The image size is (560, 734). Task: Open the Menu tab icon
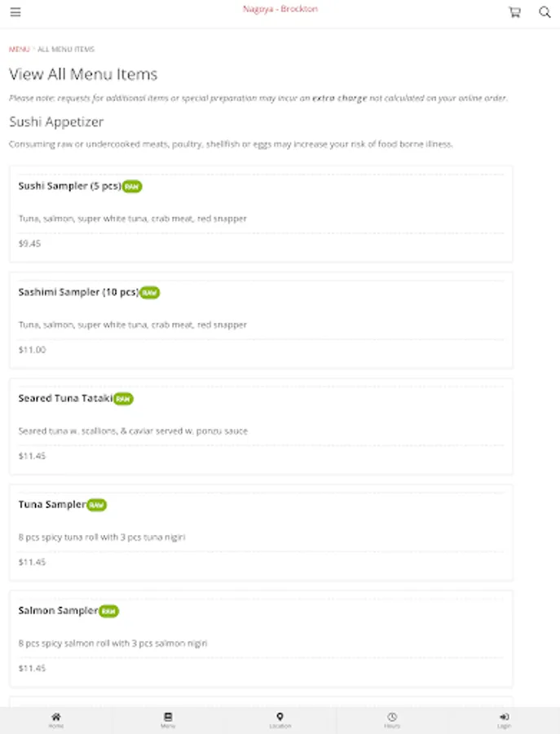[168, 719]
